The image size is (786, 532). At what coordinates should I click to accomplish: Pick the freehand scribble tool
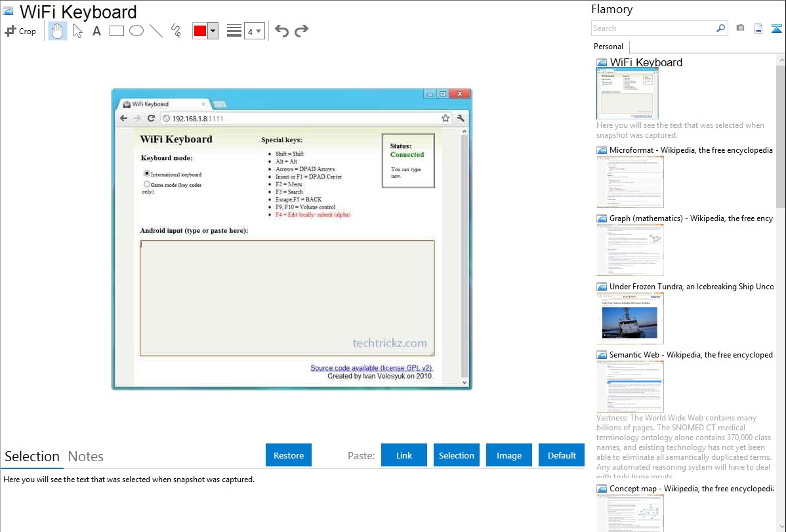click(176, 31)
